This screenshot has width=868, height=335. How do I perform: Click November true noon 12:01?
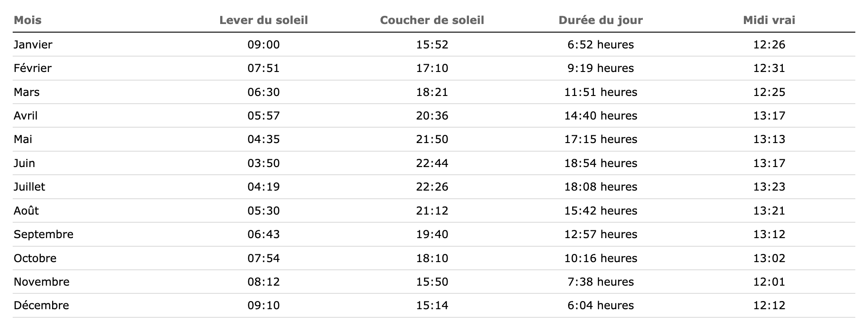(769, 282)
